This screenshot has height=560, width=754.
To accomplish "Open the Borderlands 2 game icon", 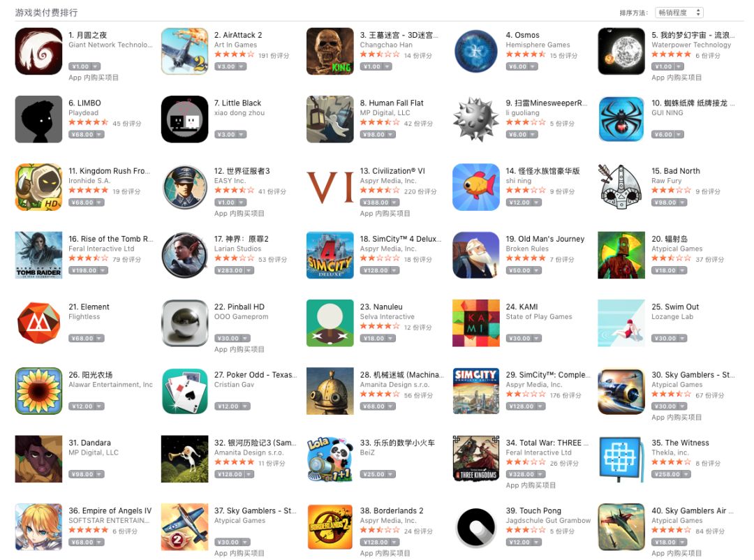I will coord(330,526).
